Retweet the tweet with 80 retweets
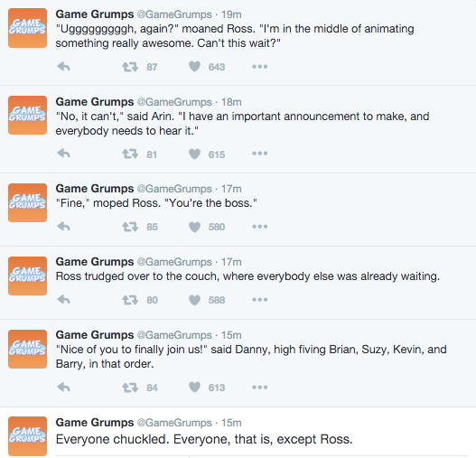This screenshot has height=458, width=476. pos(130,300)
